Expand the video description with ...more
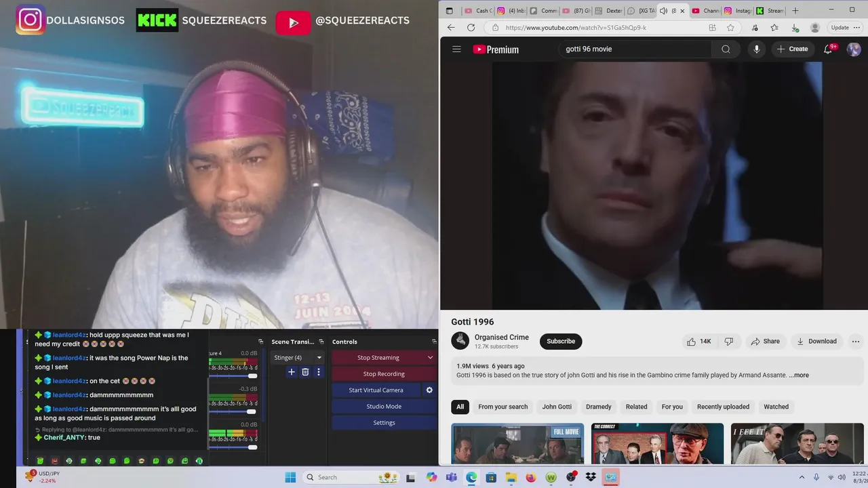 coord(799,375)
